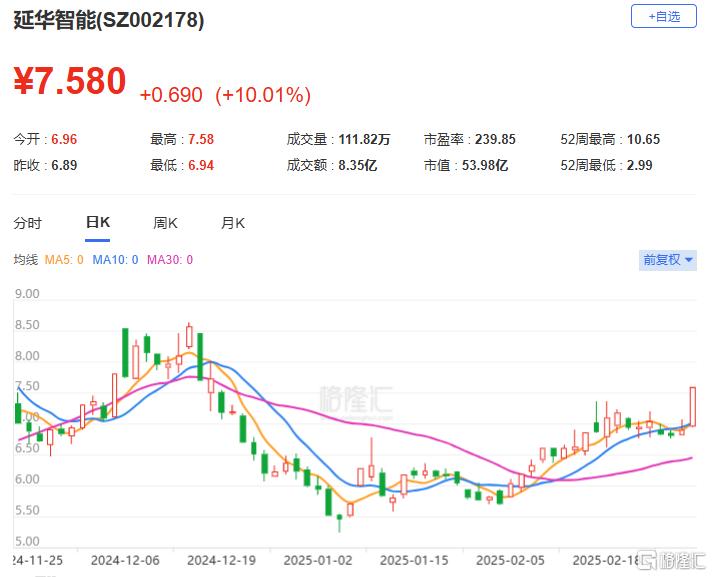This screenshot has height=577, width=712.
Task: Click the MA30 moving average label
Action: (x=170, y=260)
